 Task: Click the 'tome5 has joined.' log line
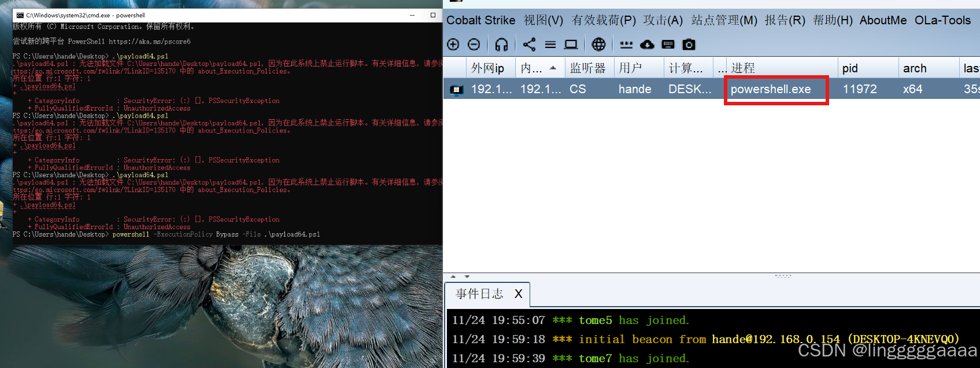(570, 320)
